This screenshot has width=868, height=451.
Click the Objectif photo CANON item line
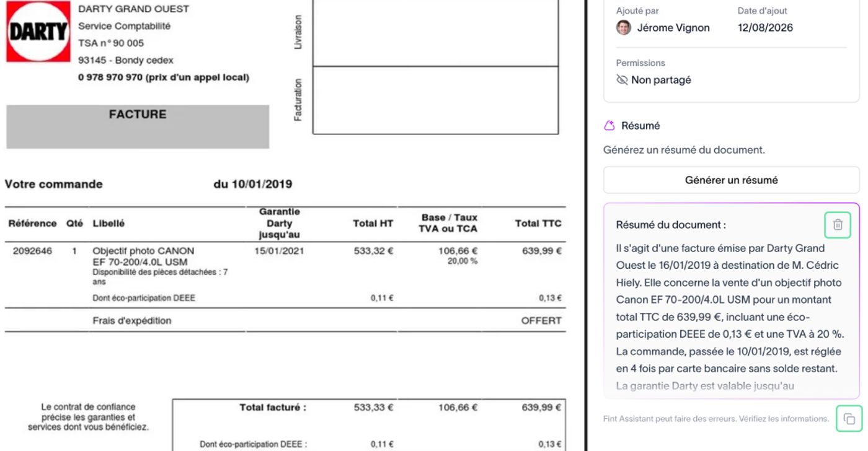click(143, 251)
